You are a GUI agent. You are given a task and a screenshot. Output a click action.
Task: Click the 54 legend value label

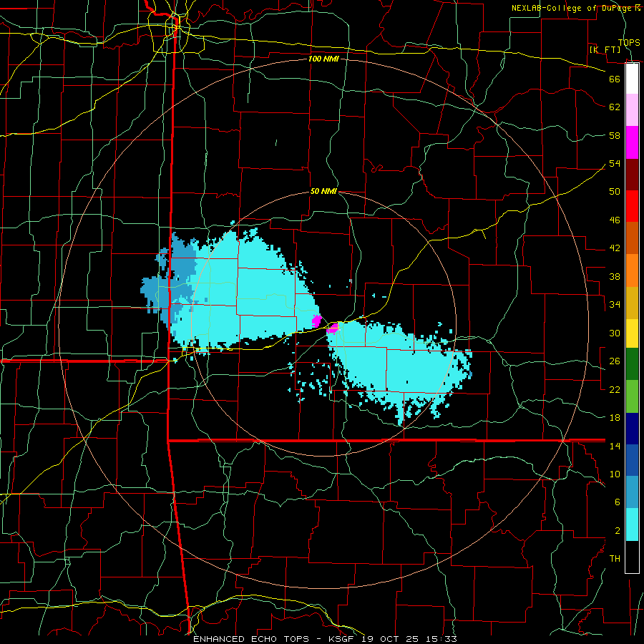pyautogui.click(x=615, y=163)
